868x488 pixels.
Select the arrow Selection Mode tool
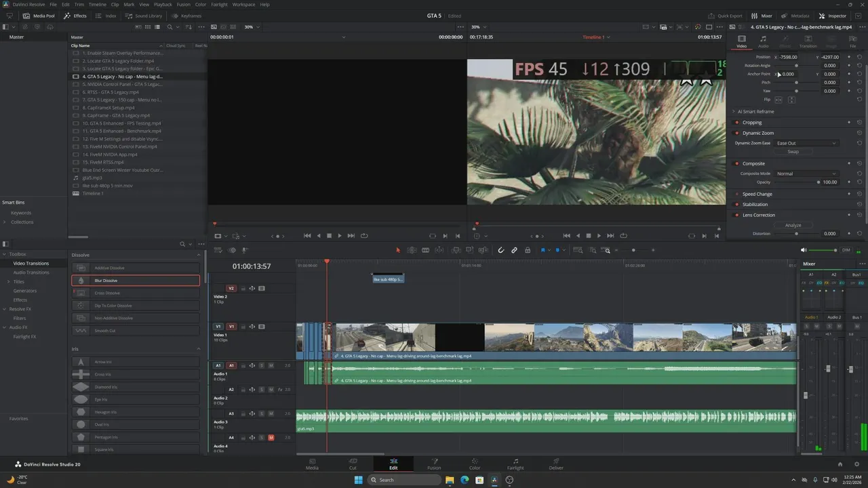pyautogui.click(x=398, y=250)
